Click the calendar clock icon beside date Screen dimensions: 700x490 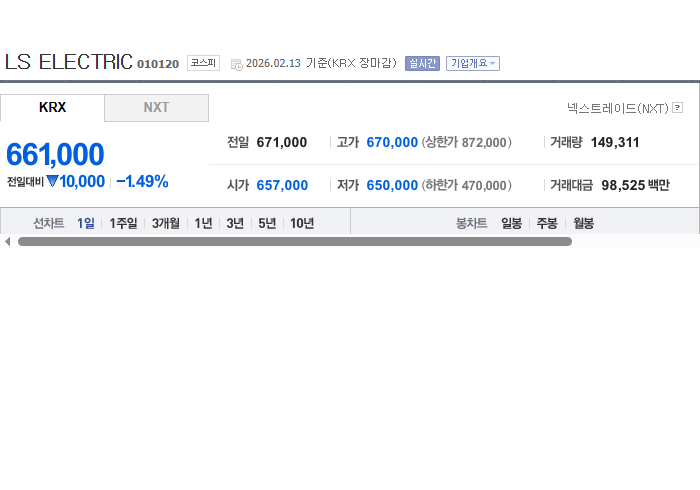pyautogui.click(x=237, y=64)
